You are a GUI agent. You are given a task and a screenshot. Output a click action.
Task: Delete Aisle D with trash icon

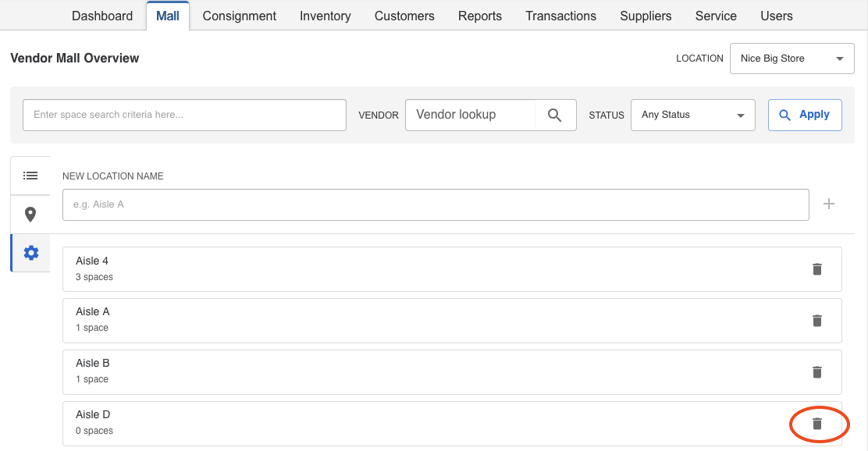[817, 424]
